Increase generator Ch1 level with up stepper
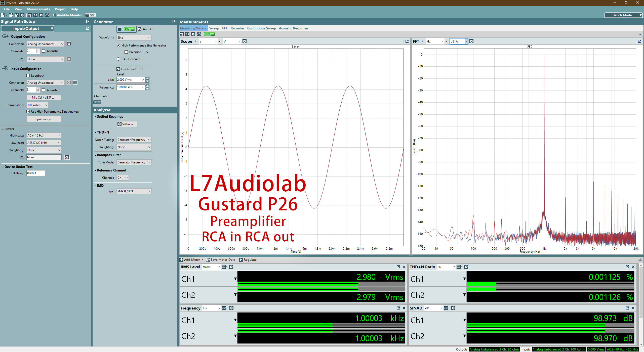Viewport: 644px width, 352px height. coord(147,78)
